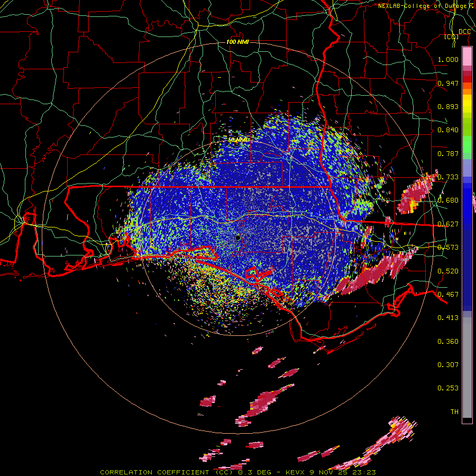Click the 0.893 scale value

[x=448, y=106]
